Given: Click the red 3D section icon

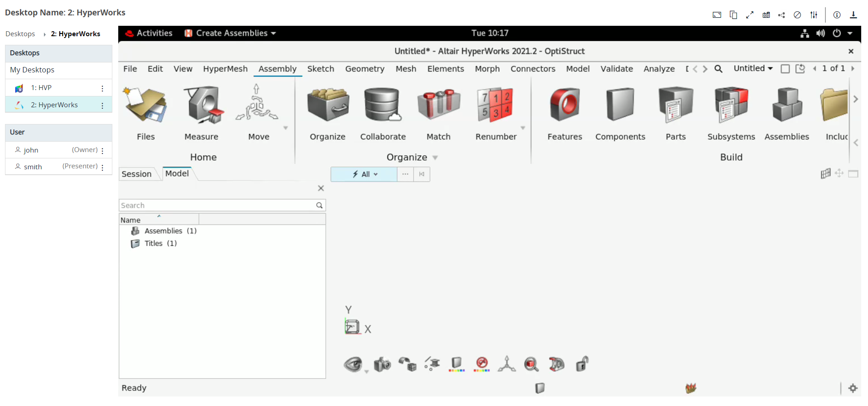Looking at the screenshot, I should (x=556, y=364).
